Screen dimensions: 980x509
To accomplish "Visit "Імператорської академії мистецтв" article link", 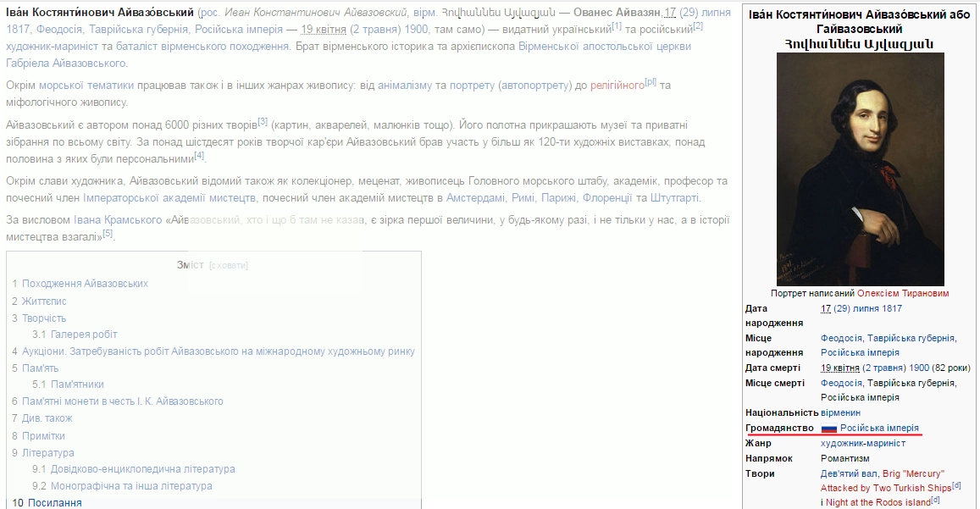I will click(169, 198).
